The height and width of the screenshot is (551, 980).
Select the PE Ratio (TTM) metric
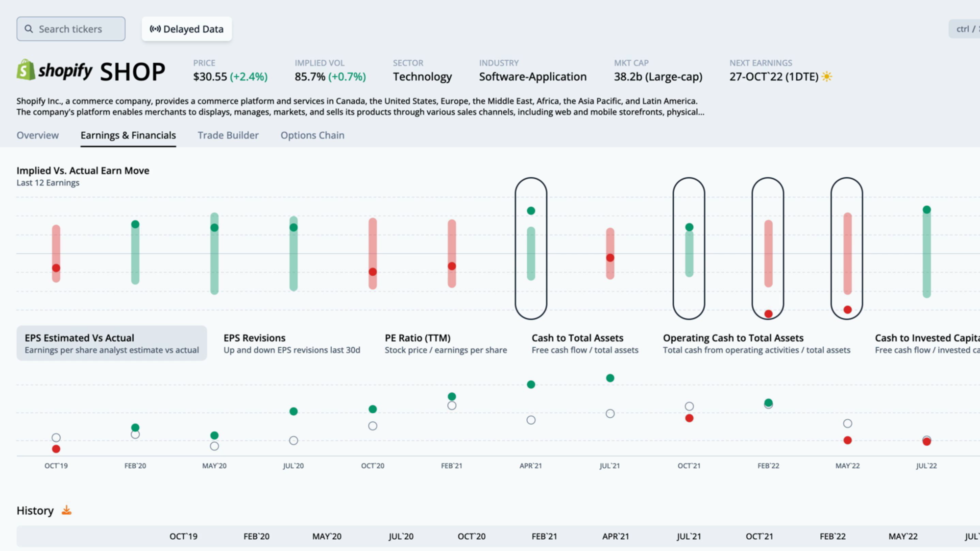445,343
